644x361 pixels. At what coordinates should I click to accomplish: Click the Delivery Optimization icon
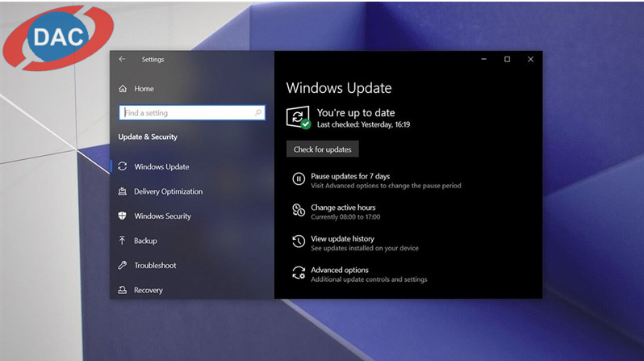point(123,191)
